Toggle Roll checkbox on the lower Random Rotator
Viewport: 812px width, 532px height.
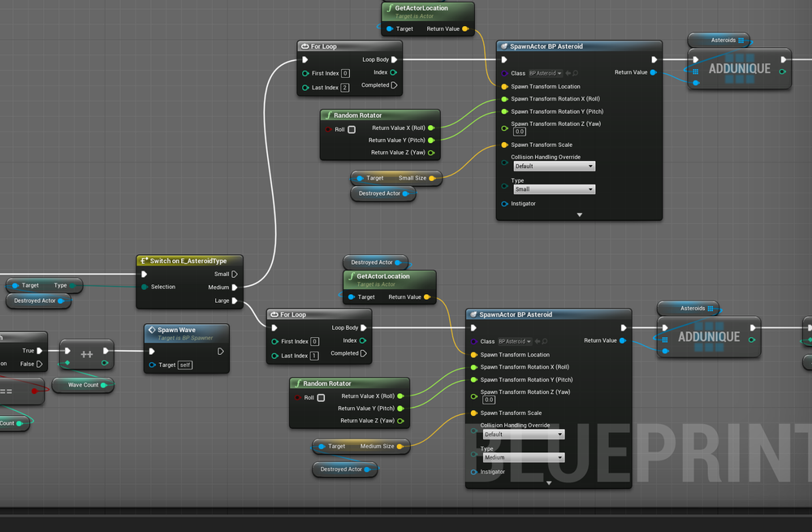click(x=321, y=398)
